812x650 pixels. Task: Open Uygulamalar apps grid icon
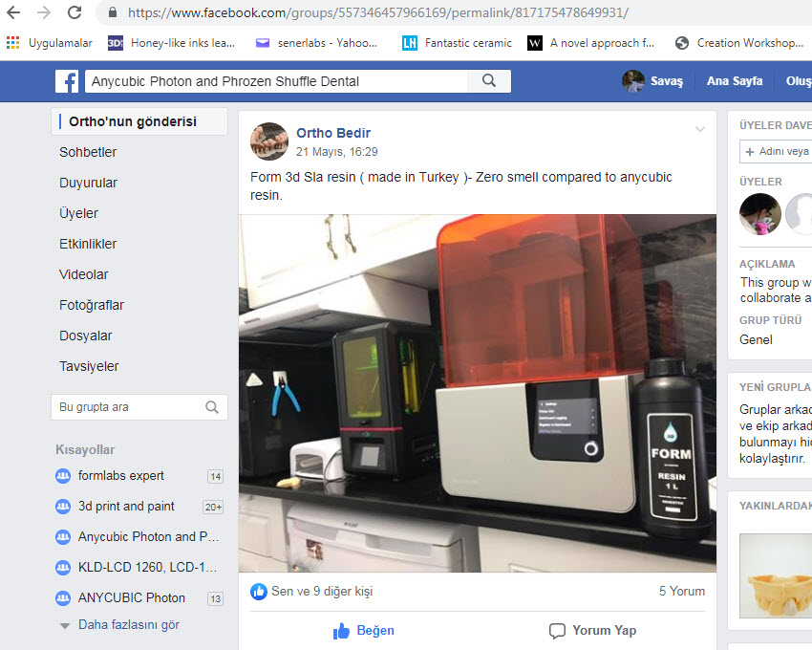13,43
